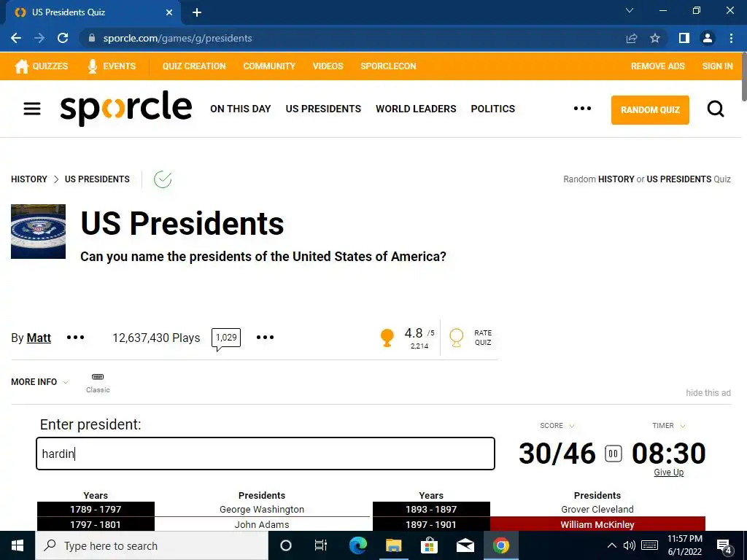Open the hamburger menu beside Sporcle logo
Image resolution: width=747 pixels, height=560 pixels.
point(32,109)
